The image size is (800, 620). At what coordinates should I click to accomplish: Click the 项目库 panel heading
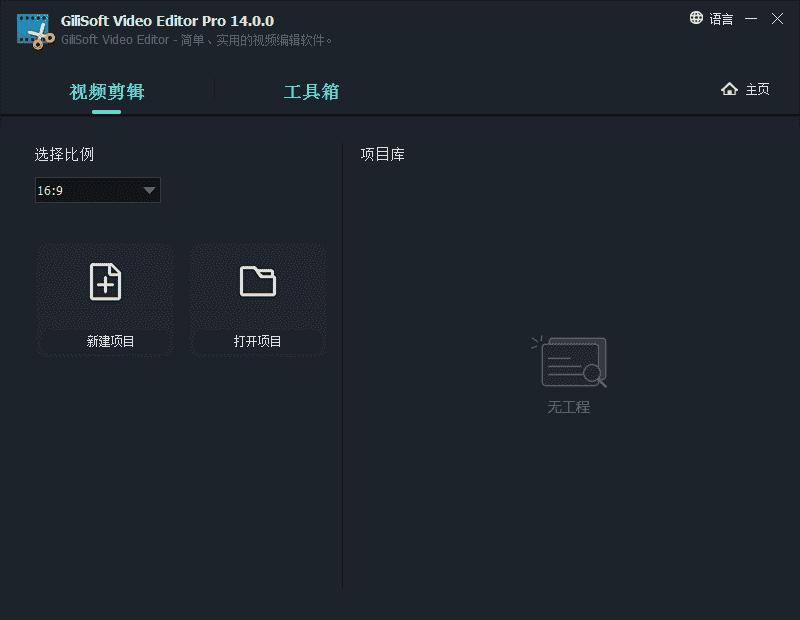click(382, 154)
